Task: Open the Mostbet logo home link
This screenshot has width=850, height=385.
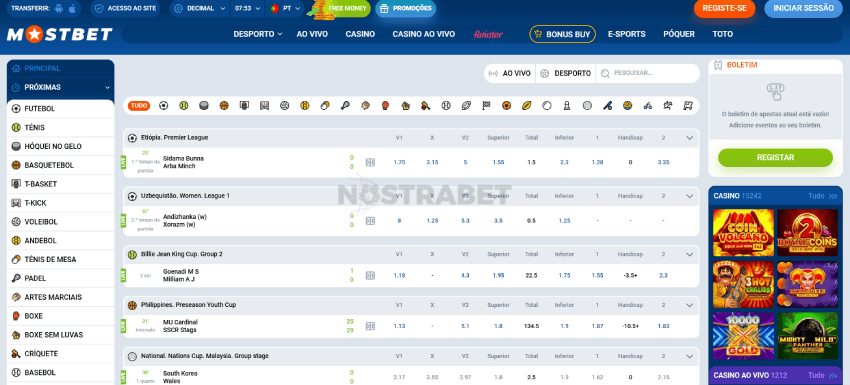Action: point(59,34)
